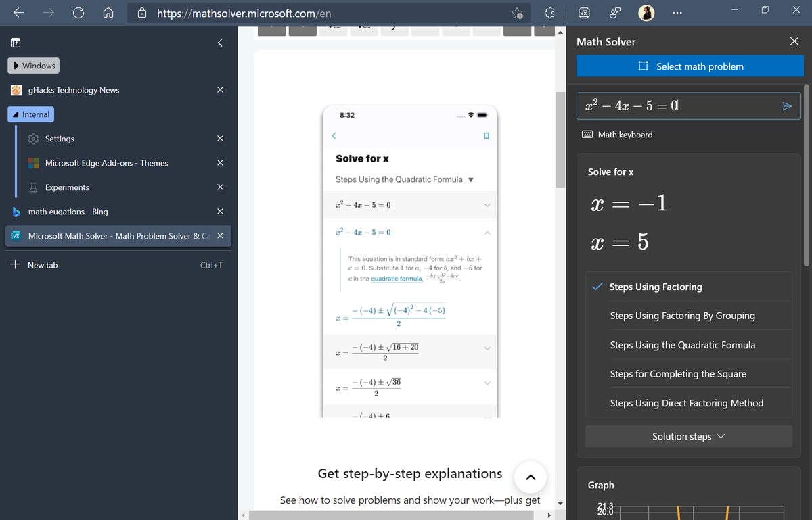This screenshot has height=520, width=812.
Task: Click back chevron in phone mockup
Action: coord(334,136)
